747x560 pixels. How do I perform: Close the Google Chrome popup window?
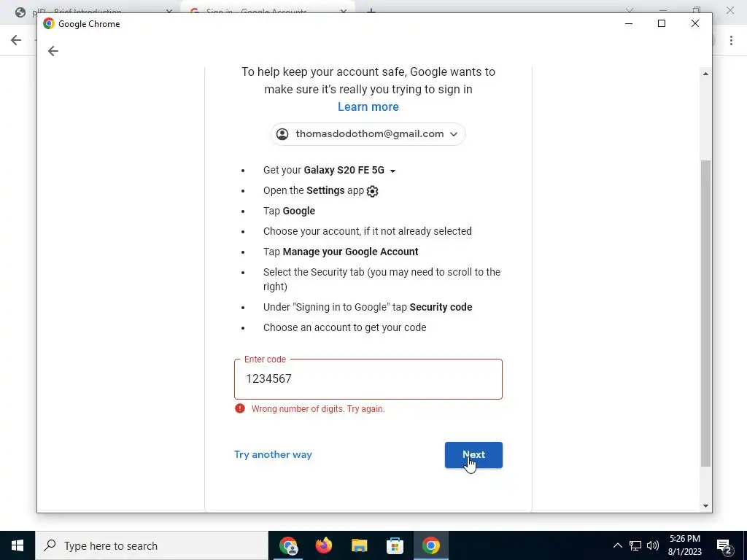click(x=695, y=23)
